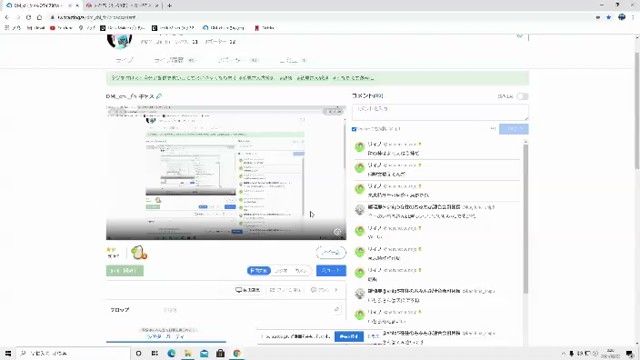Click the oval outlined button under video

pyautogui.click(x=331, y=253)
